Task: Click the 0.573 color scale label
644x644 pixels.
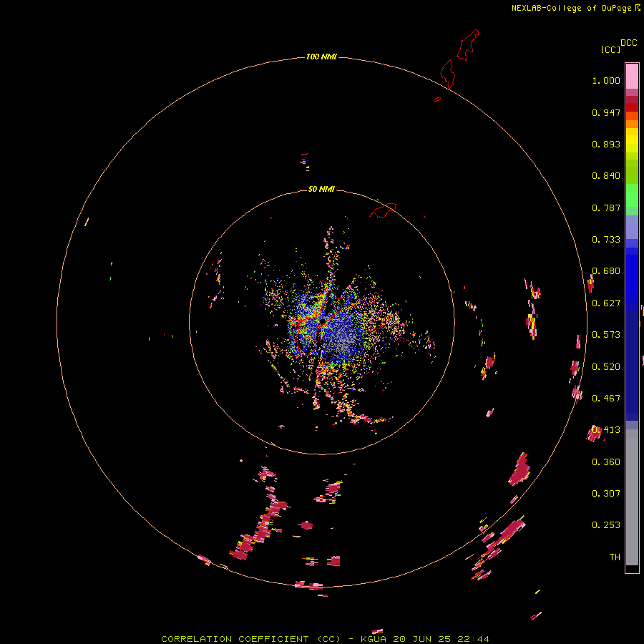Action: point(606,335)
